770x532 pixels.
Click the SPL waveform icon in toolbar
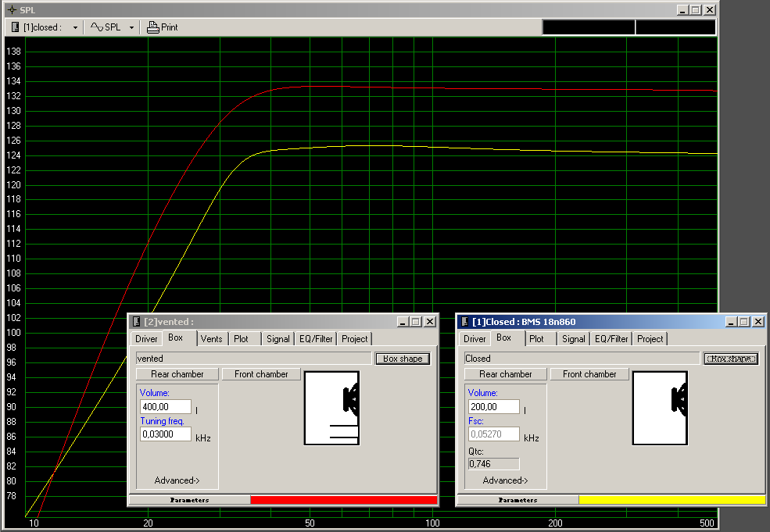97,27
